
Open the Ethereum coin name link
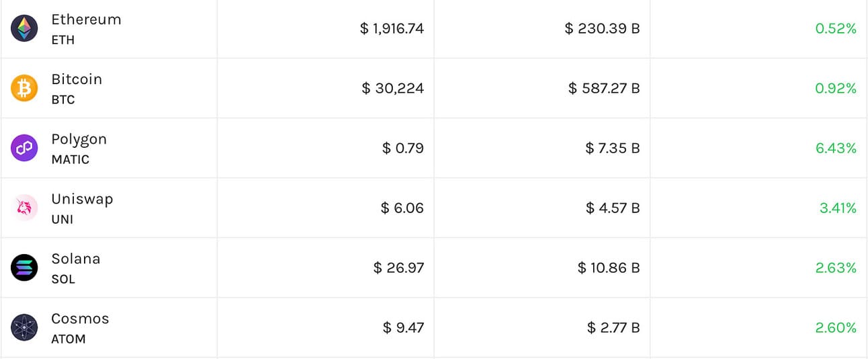point(86,19)
